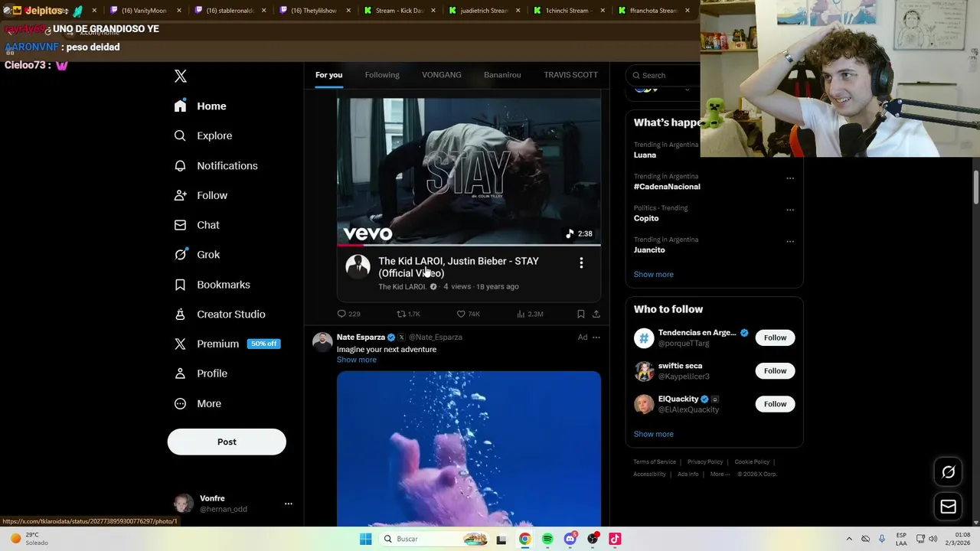Open the blue underwater ad image

469,448
